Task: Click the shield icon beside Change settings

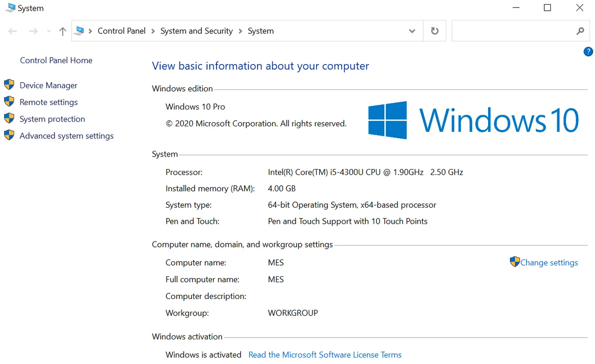Action: point(515,262)
